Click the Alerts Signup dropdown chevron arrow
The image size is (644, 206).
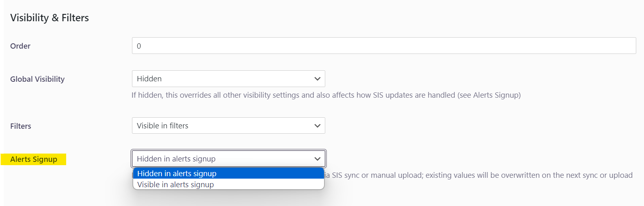317,159
